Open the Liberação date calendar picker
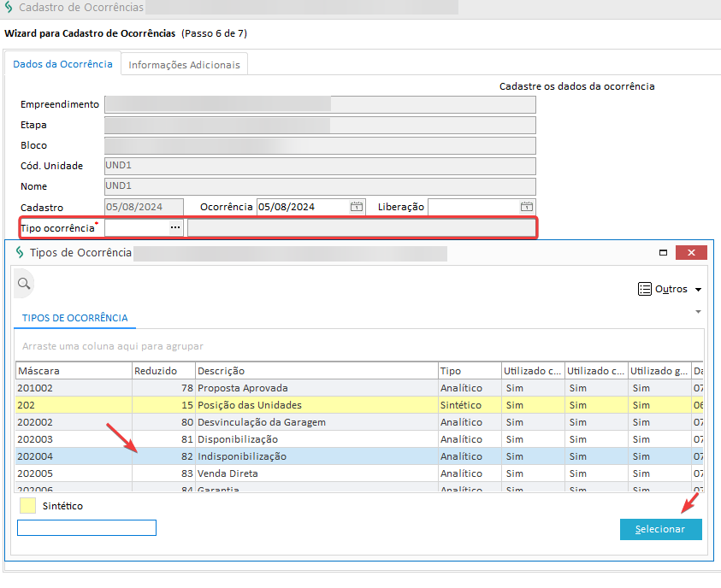Screen dimensions: 721x588 point(527,207)
